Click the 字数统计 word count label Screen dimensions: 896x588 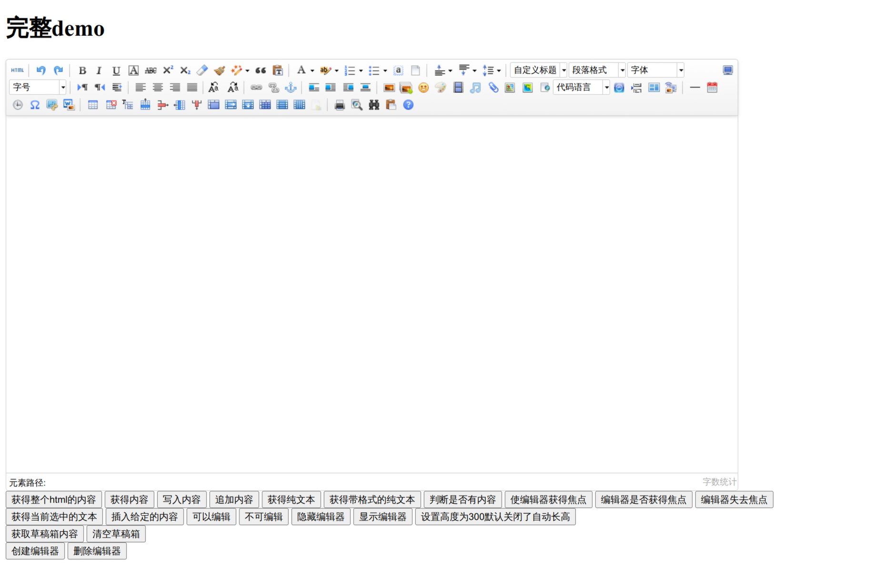coord(719,482)
